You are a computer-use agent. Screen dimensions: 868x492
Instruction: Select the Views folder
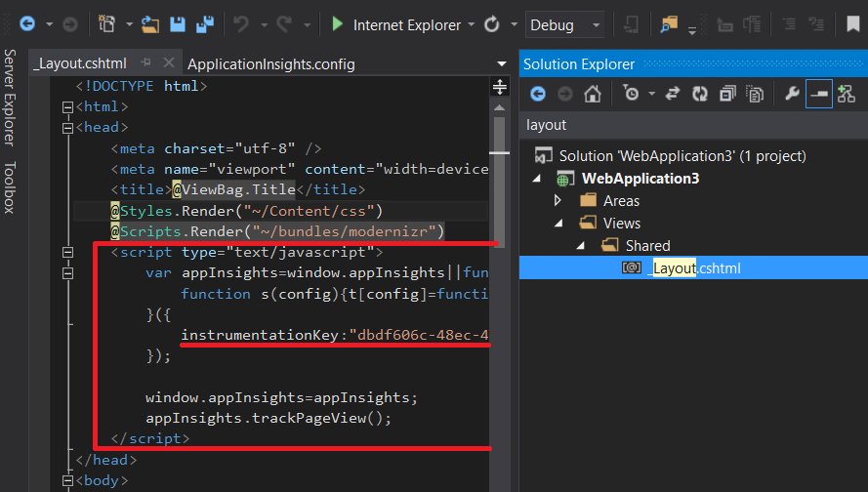(x=622, y=224)
